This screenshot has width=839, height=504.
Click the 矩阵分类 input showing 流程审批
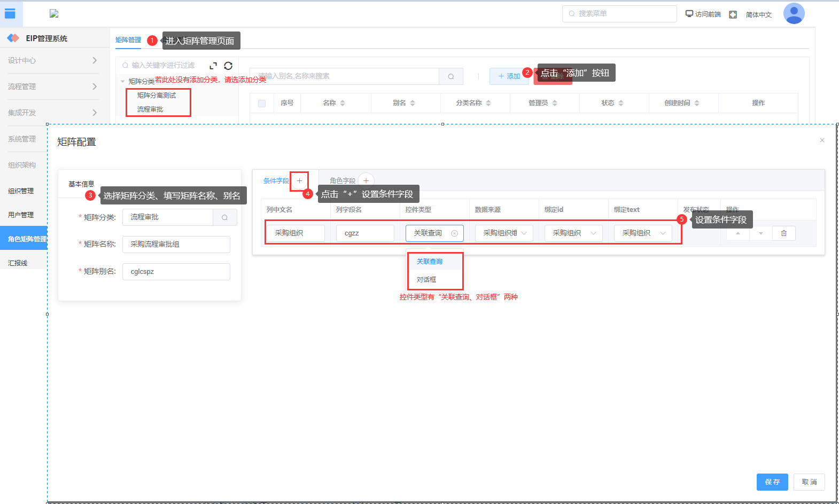[x=168, y=217]
